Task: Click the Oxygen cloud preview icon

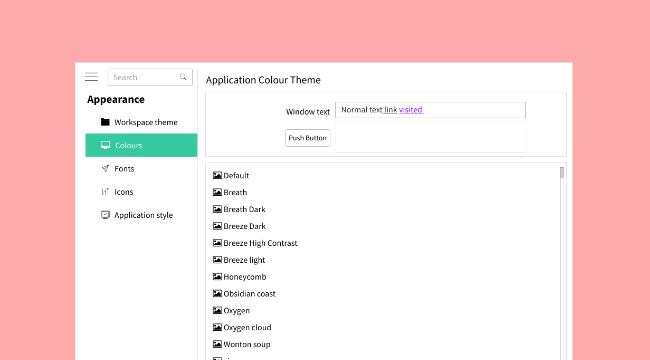Action: 217,327
